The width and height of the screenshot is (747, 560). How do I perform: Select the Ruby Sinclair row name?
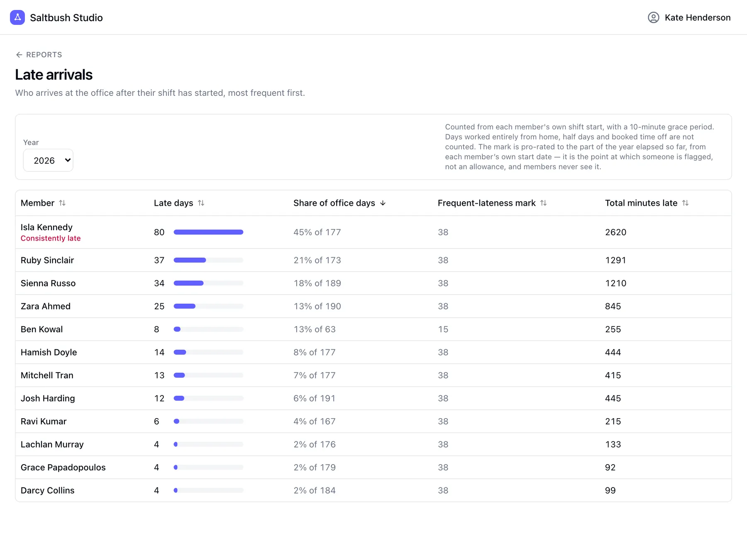[47, 260]
